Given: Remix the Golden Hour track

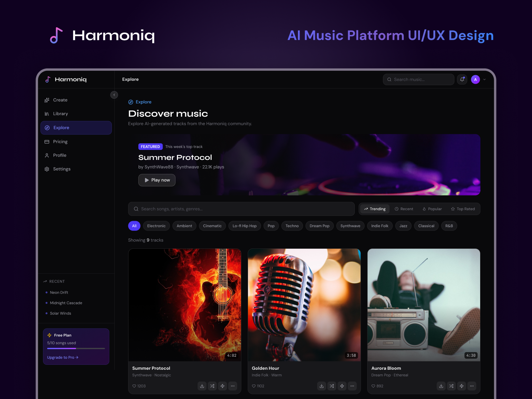Looking at the screenshot, I should tap(332, 386).
